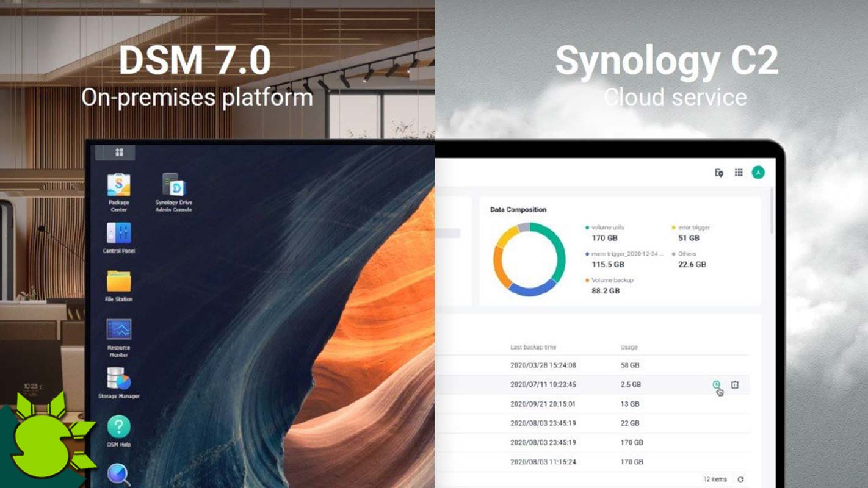
Task: Select the mem trigger_2020-12-24 legend entry
Action: 623,254
